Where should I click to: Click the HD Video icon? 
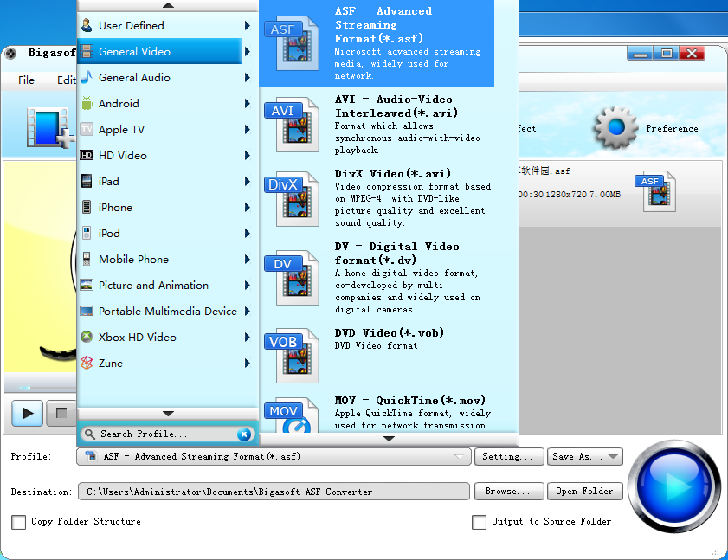pos(87,155)
